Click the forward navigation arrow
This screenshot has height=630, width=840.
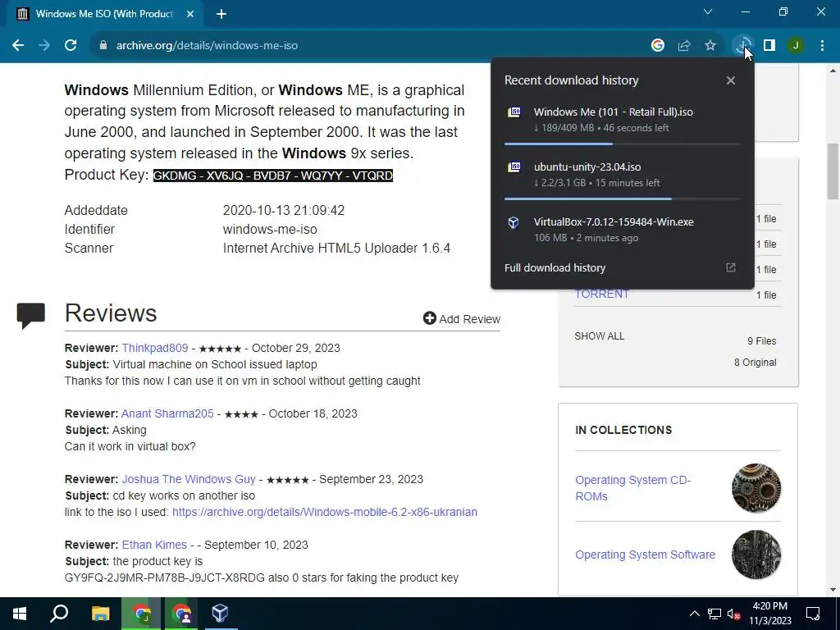click(44, 46)
